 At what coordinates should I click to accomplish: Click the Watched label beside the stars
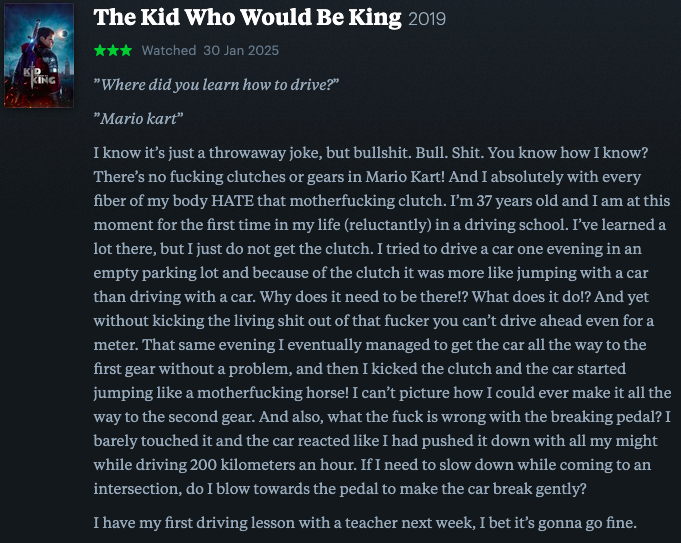coord(169,50)
